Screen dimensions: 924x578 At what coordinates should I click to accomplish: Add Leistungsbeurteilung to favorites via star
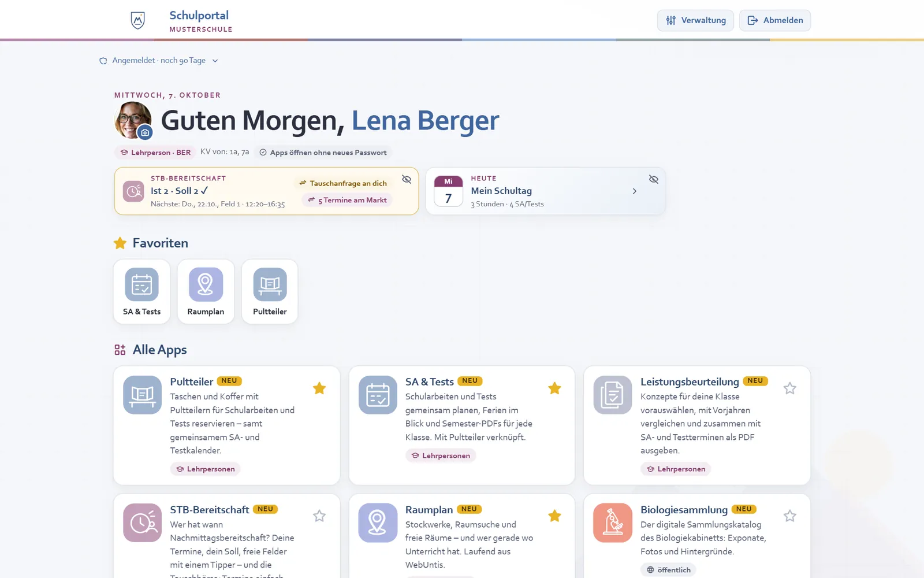790,388
